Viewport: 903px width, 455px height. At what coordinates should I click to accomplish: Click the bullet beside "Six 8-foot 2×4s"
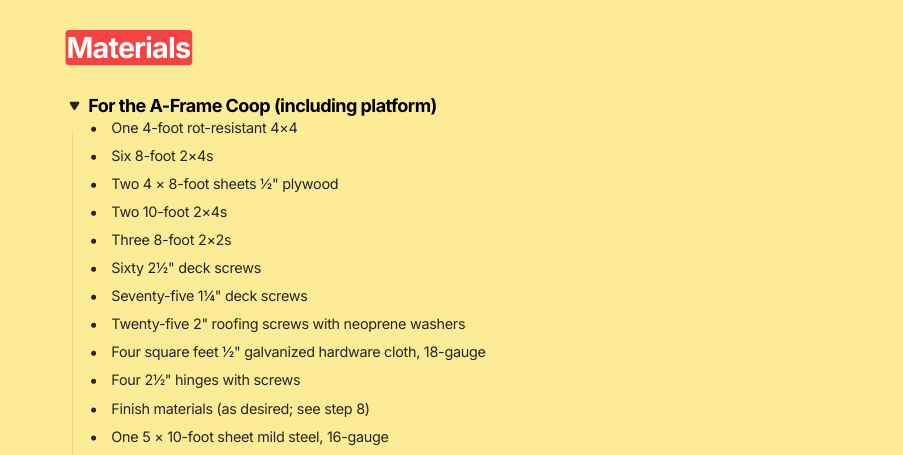pos(94,157)
